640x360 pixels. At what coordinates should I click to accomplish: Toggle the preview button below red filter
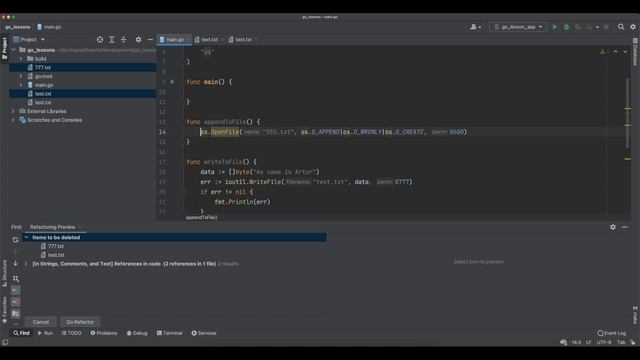(16, 313)
